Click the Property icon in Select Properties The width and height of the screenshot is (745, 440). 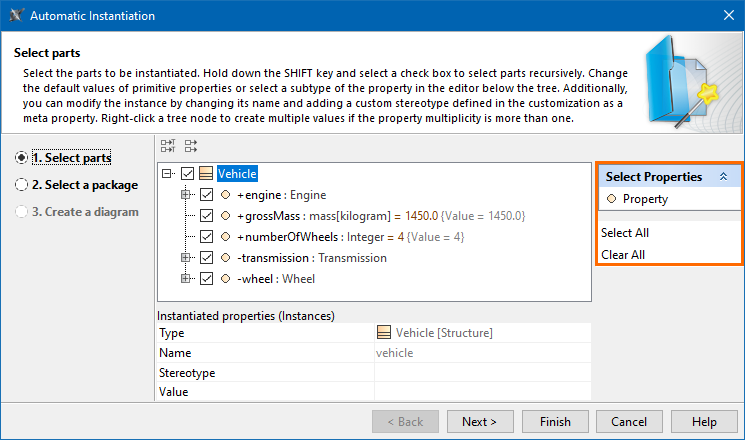[611, 199]
